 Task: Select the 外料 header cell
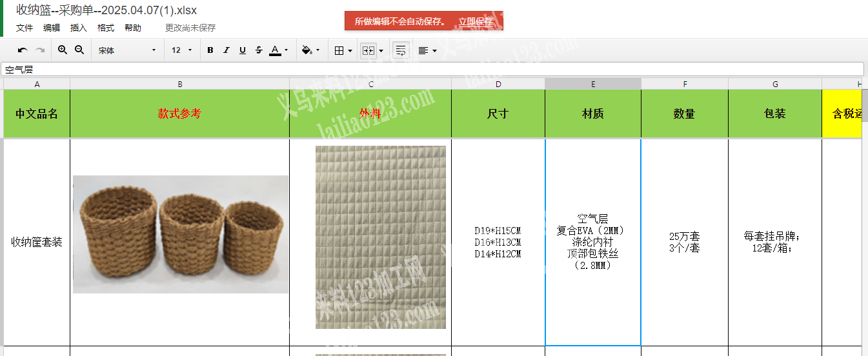tap(370, 114)
